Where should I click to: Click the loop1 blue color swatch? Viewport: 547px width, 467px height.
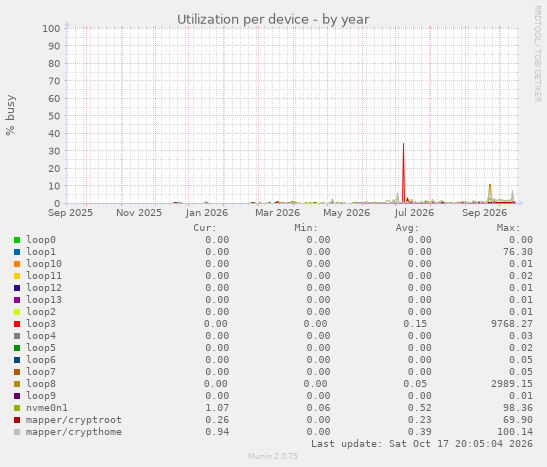click(17, 252)
